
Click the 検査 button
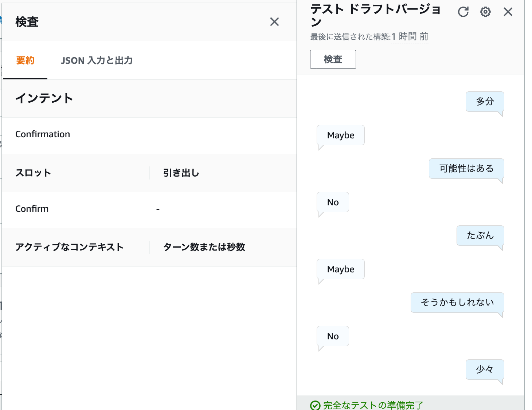tap(333, 59)
